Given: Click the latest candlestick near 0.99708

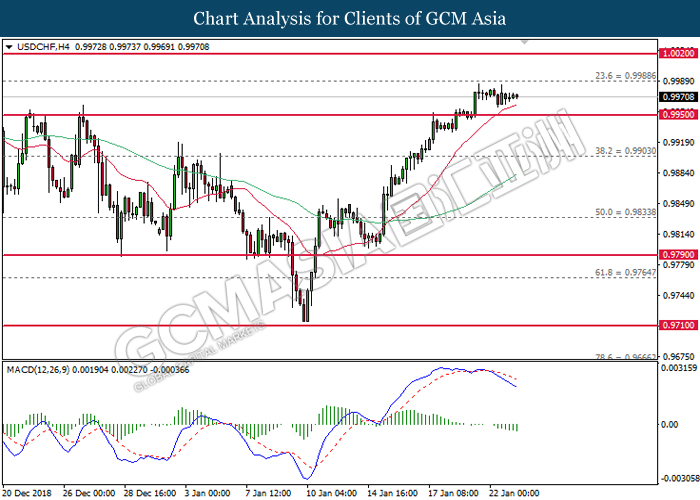Looking at the screenshot, I should coord(517,96).
